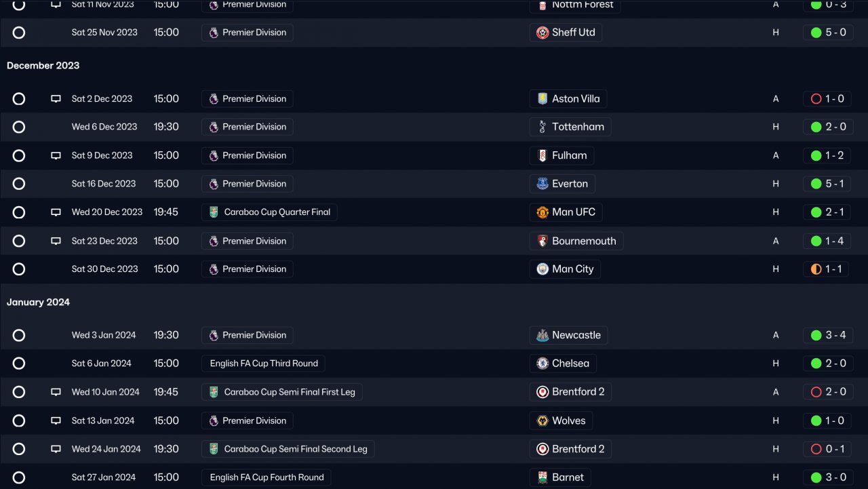Select the radio circle for Sat 2 Dec 2023
This screenshot has width=868, height=489.
click(x=19, y=99)
